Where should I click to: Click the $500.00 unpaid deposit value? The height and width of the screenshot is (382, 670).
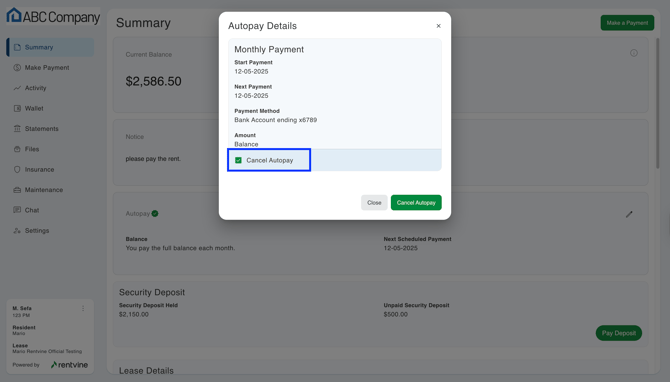[396, 314]
